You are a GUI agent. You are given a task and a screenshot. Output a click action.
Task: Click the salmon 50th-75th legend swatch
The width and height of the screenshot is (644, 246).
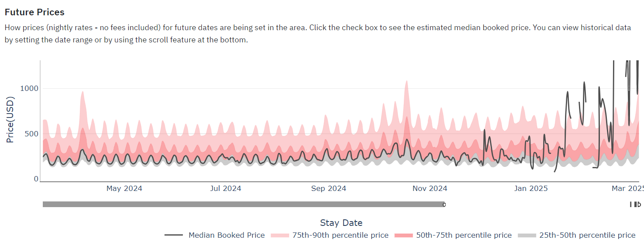tap(403, 236)
